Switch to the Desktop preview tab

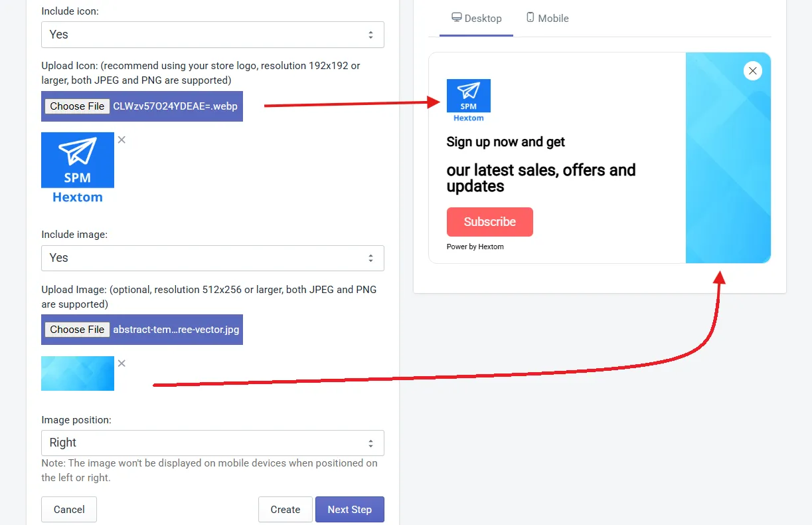point(476,19)
